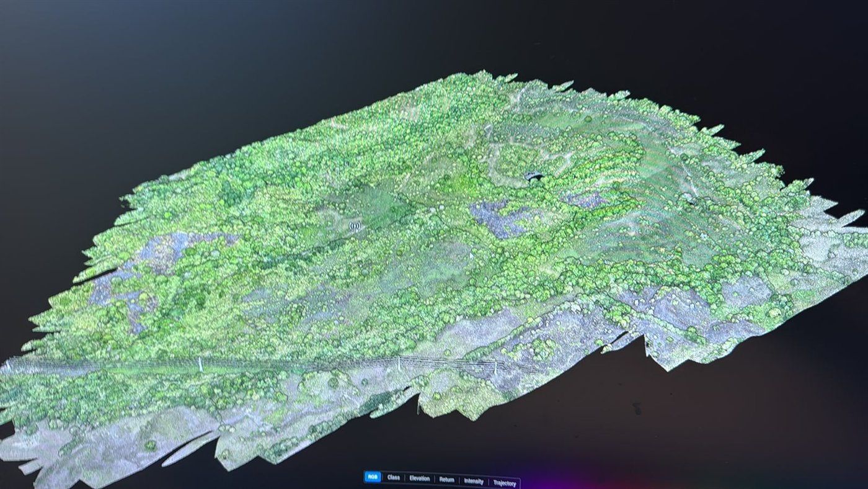Switch to Trajectory display mode
Screen dimensions: 868x489
coord(505,483)
